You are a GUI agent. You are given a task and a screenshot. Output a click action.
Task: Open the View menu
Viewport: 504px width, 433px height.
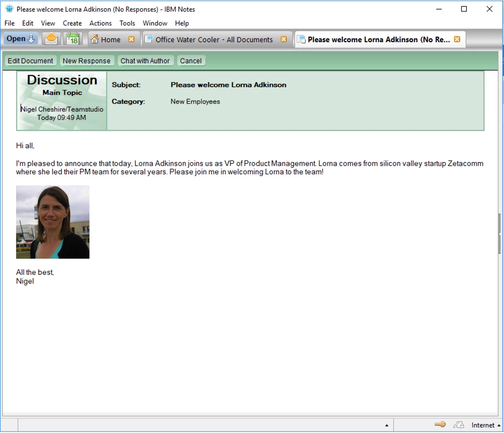point(48,23)
